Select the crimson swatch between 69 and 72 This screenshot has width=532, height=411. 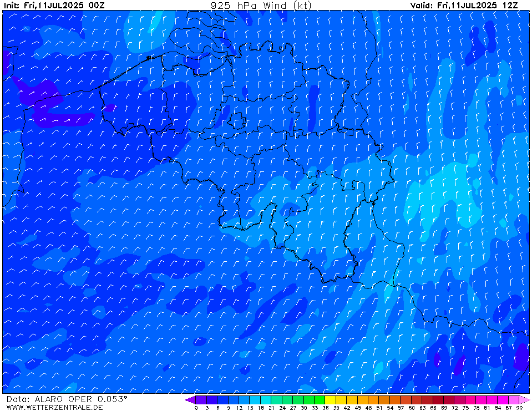coord(449,400)
